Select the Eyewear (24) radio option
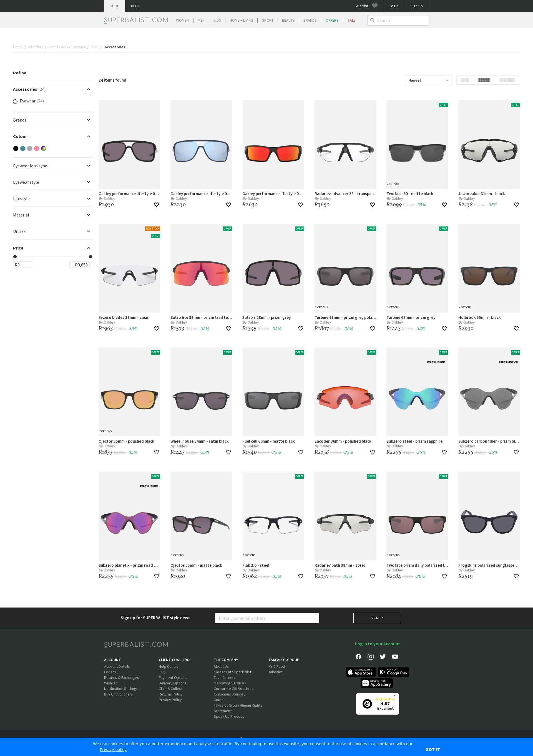The image size is (533, 756). coord(15,101)
